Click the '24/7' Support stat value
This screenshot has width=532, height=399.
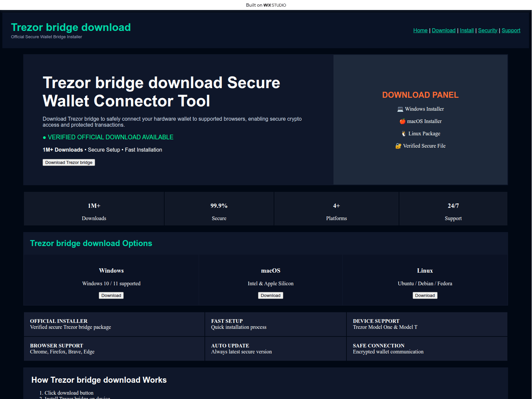tap(453, 206)
